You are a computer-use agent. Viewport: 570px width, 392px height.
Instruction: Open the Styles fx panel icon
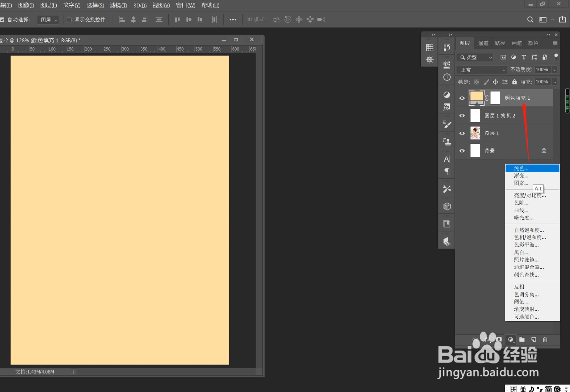pyautogui.click(x=447, y=107)
